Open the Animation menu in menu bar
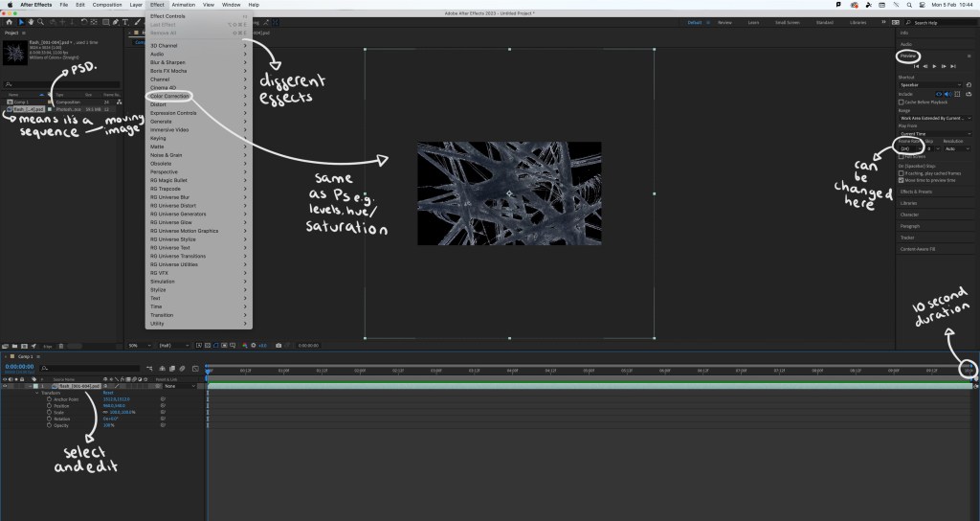Screen dimensions: 980x521 pos(183,5)
